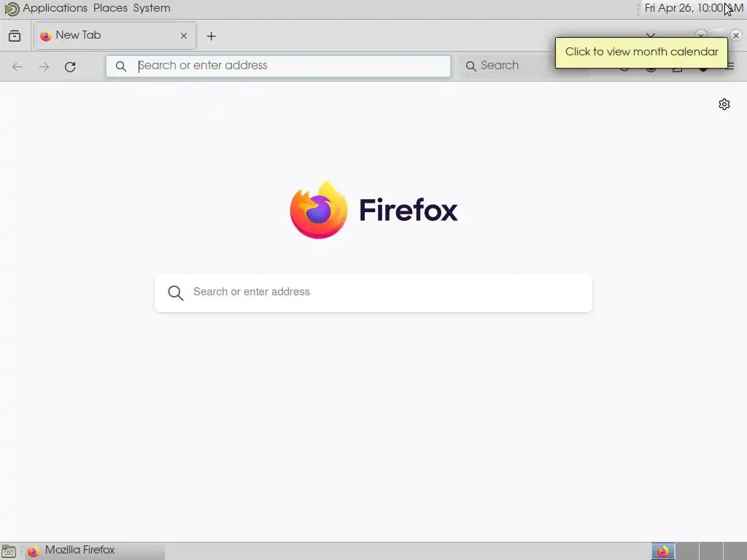Screen dimensions: 747x560
Task: Click the MATE logo icon in the top panel
Action: pyautogui.click(x=12, y=9)
